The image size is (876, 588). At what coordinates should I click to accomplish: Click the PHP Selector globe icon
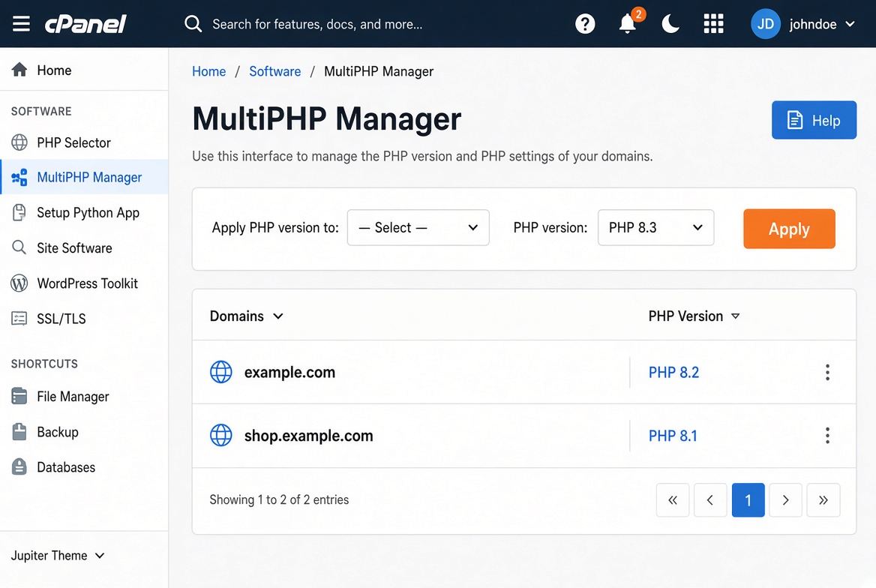19,142
